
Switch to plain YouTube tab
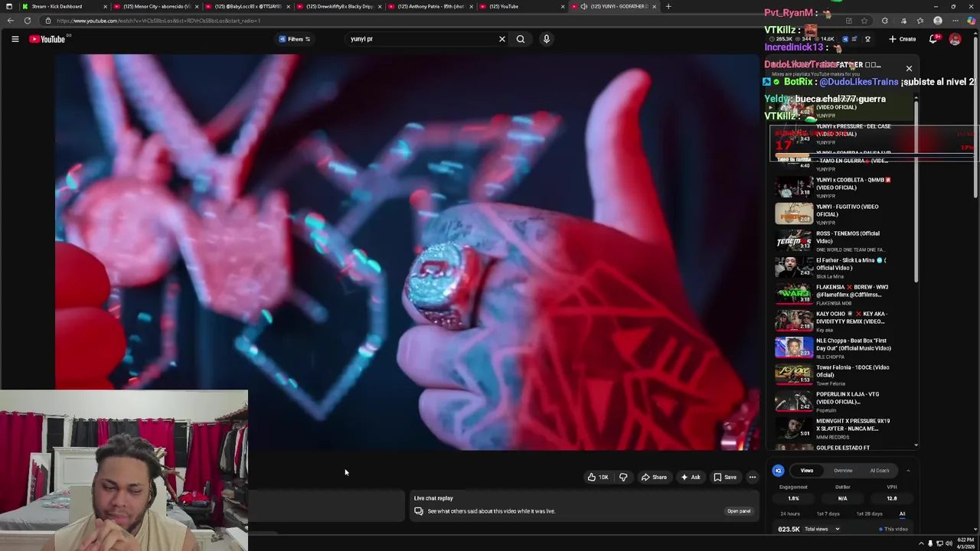point(521,6)
